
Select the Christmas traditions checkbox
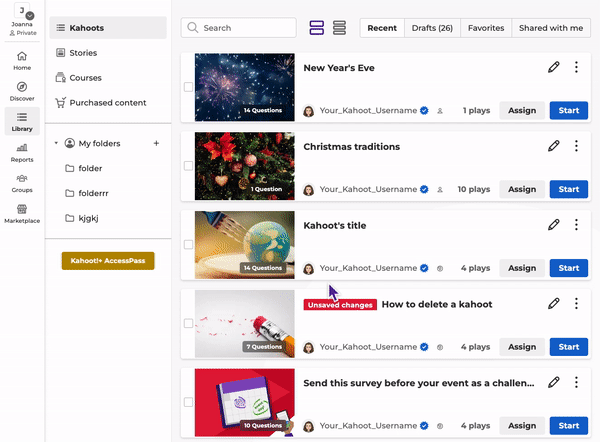click(x=188, y=166)
